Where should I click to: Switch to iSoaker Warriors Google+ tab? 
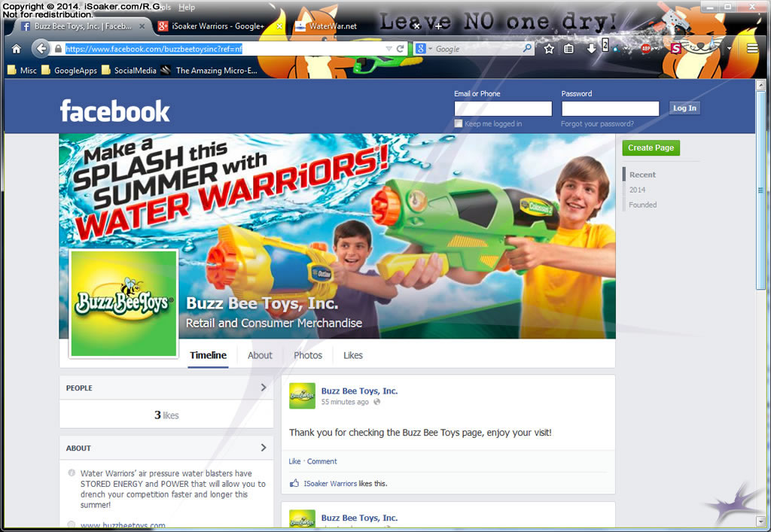[218, 26]
